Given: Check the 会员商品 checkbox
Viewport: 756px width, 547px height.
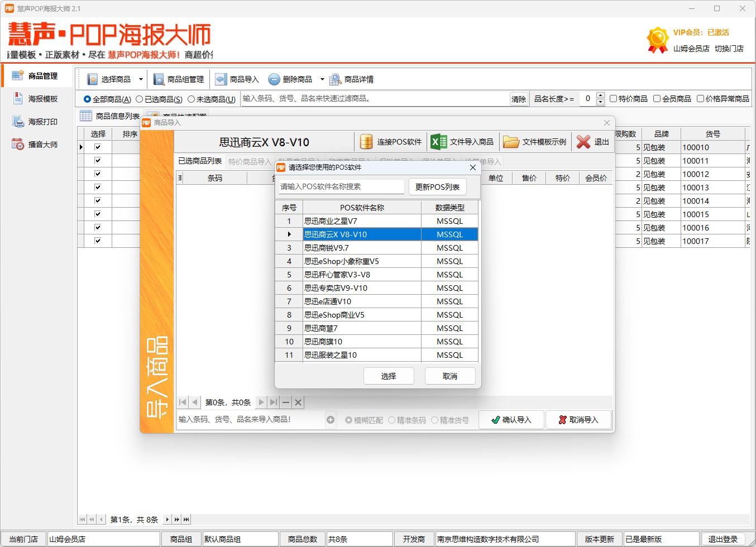Looking at the screenshot, I should [x=656, y=98].
